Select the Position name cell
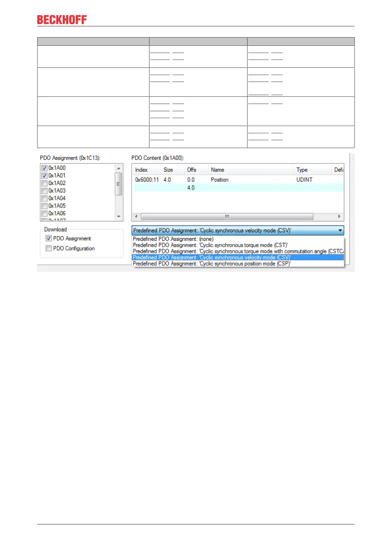Screen dimensions: 392x554 pos(220,180)
